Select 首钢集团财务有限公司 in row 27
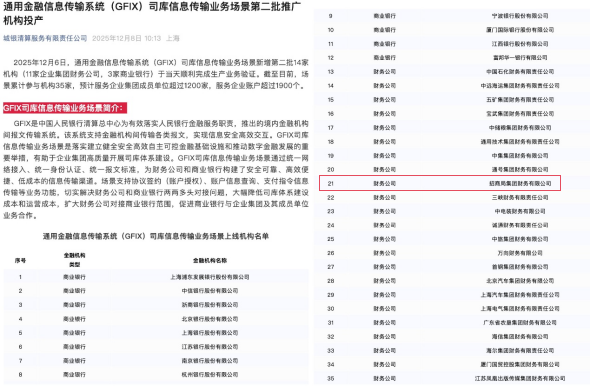This screenshot has height=386, width=591. point(520,267)
